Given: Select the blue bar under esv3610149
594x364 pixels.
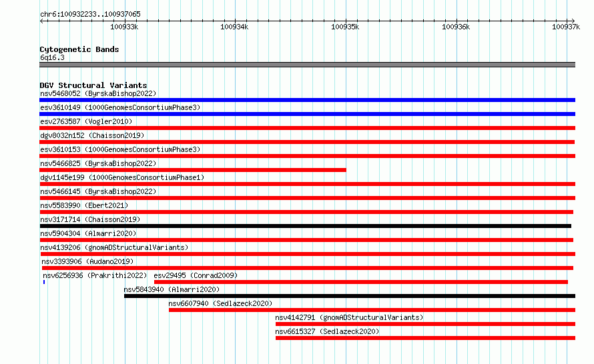Looking at the screenshot, I should (x=307, y=114).
